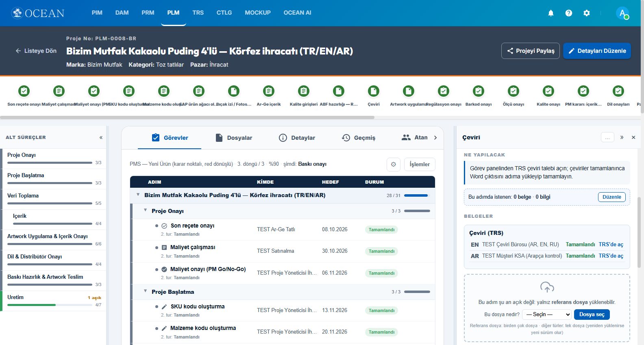644x345 pixels.
Task: Select the Ölçü onayı step icon
Action: coord(513,91)
